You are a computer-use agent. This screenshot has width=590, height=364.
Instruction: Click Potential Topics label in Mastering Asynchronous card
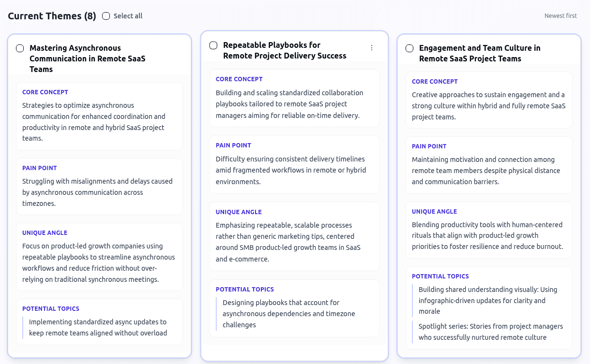pos(51,309)
